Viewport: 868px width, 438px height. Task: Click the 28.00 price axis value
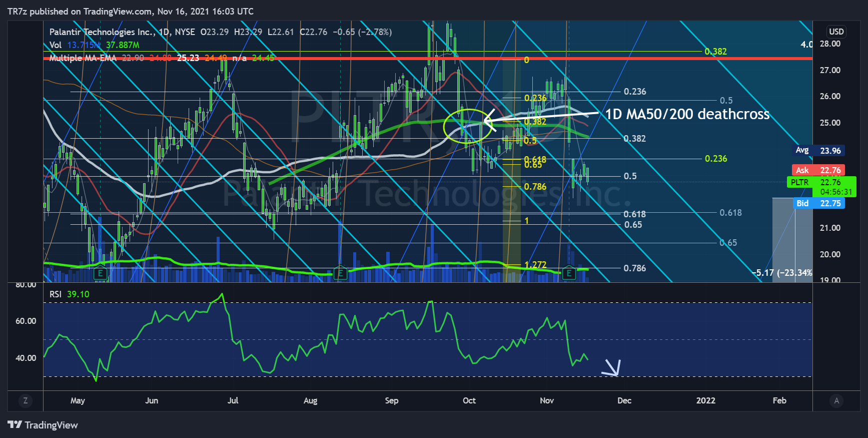click(x=830, y=44)
